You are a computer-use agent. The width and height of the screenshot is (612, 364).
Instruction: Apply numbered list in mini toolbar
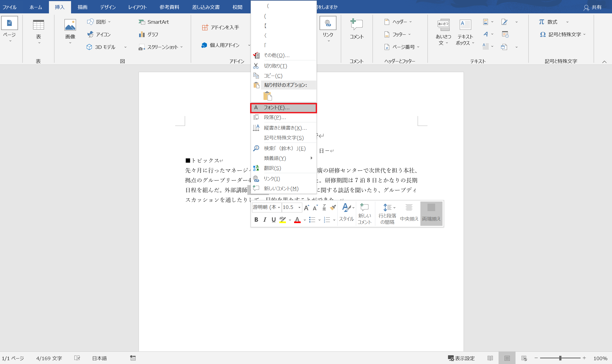[327, 220]
